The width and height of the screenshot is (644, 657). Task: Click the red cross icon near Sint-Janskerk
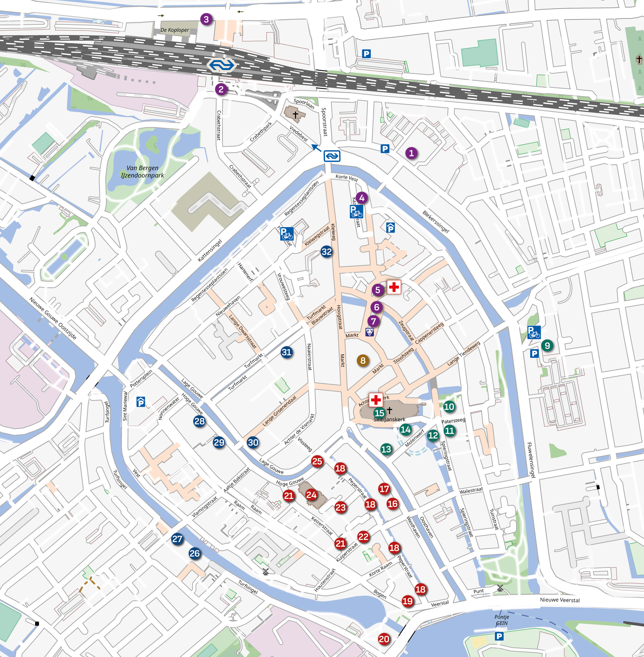point(376,400)
